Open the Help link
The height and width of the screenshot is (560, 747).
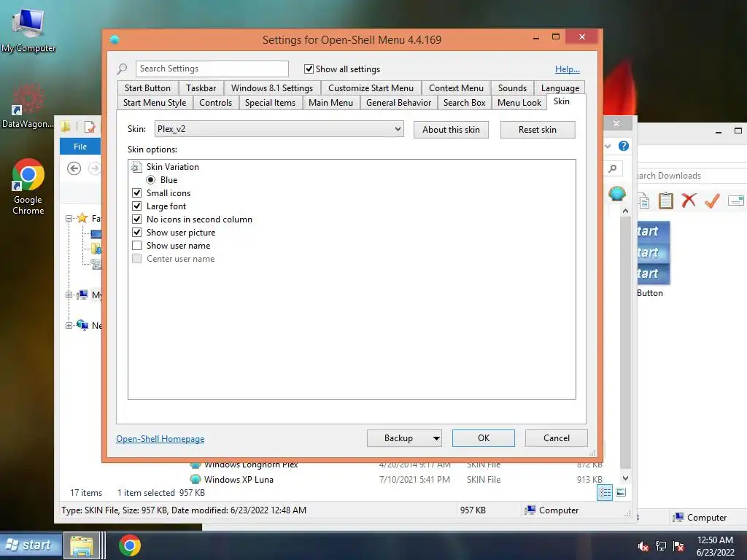tap(567, 69)
